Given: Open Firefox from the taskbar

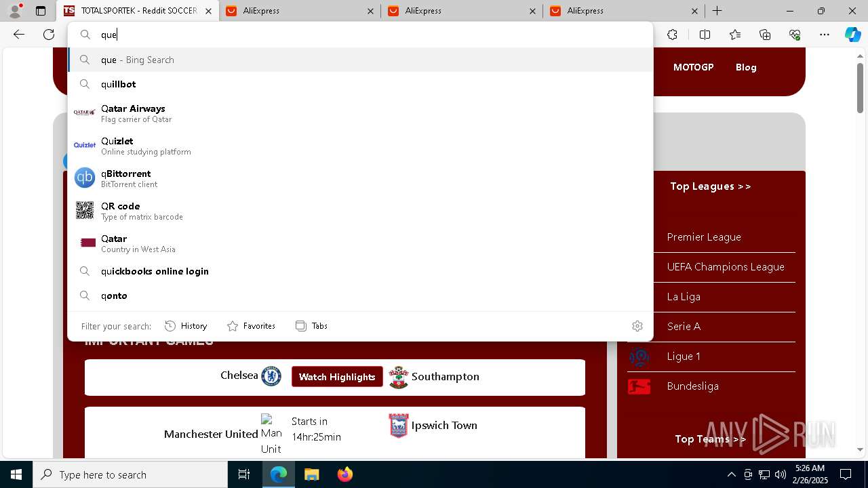Looking at the screenshot, I should pyautogui.click(x=344, y=474).
